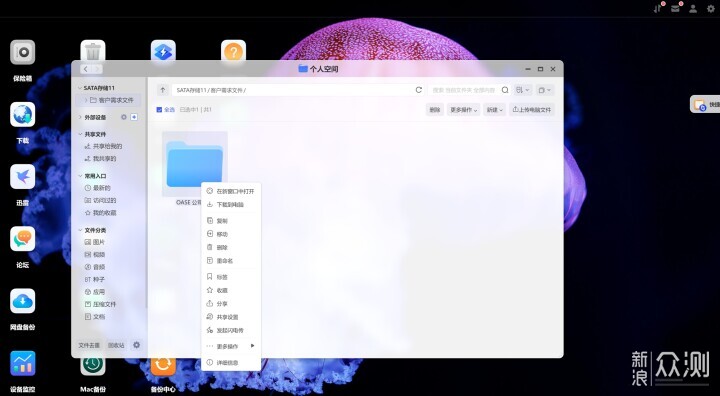Select 共享设置 in the context menu
This screenshot has height=396, width=720.
231,317
